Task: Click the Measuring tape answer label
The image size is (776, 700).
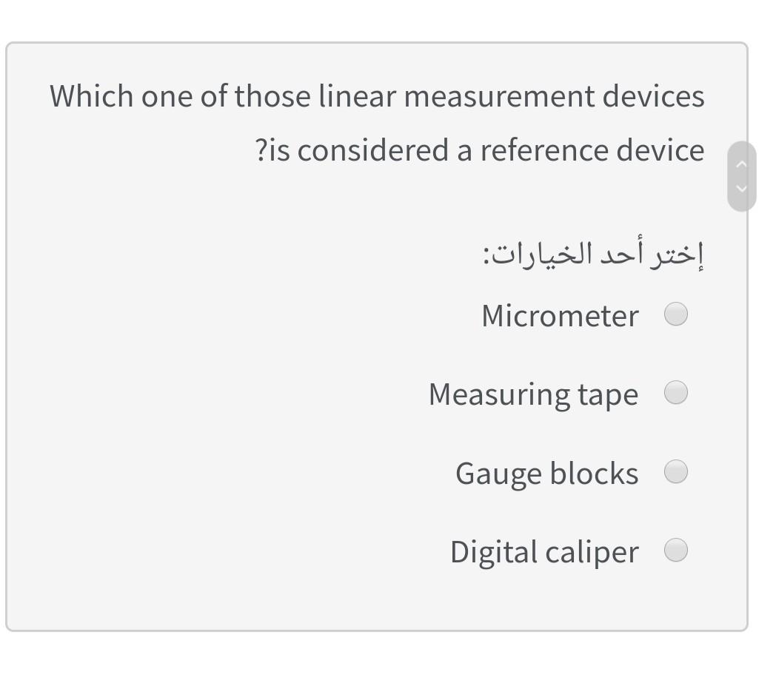Action: pyautogui.click(x=533, y=394)
